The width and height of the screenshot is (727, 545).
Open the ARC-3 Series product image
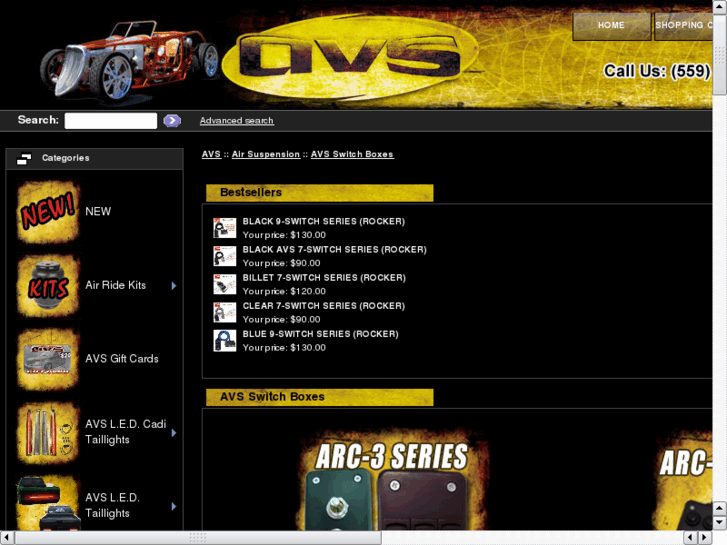(392, 480)
